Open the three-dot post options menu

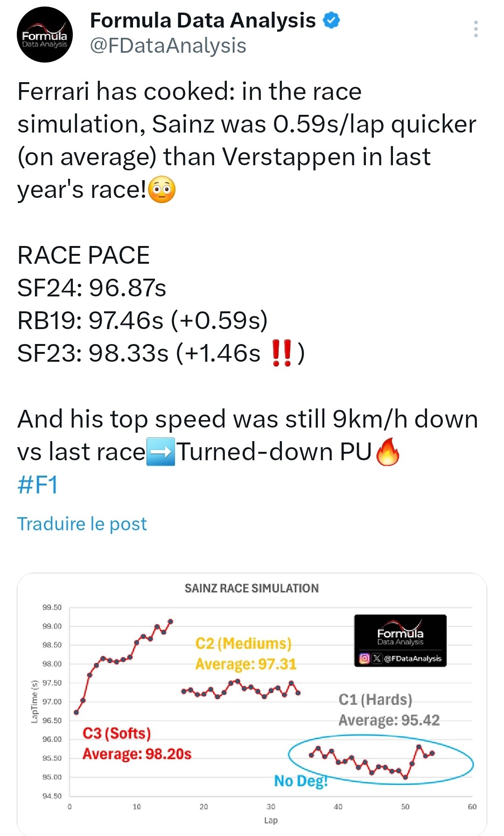coord(476,29)
